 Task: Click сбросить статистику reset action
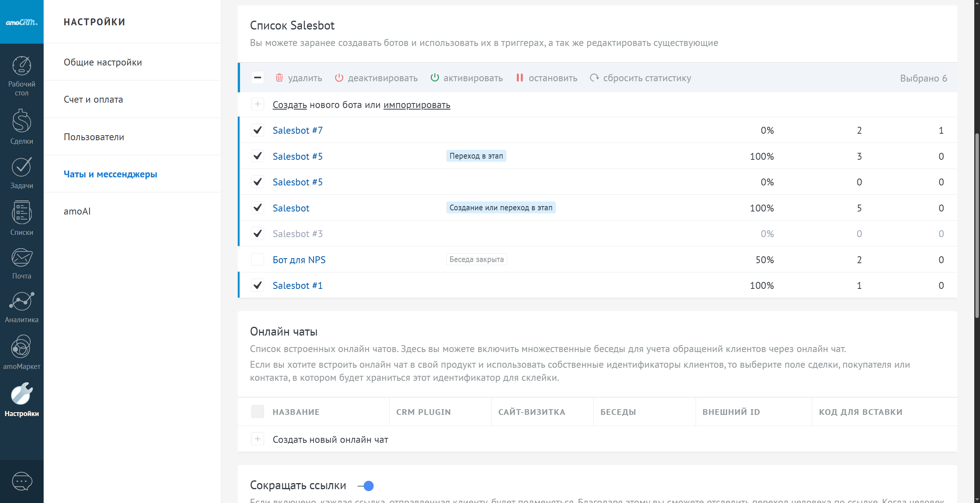pos(640,78)
